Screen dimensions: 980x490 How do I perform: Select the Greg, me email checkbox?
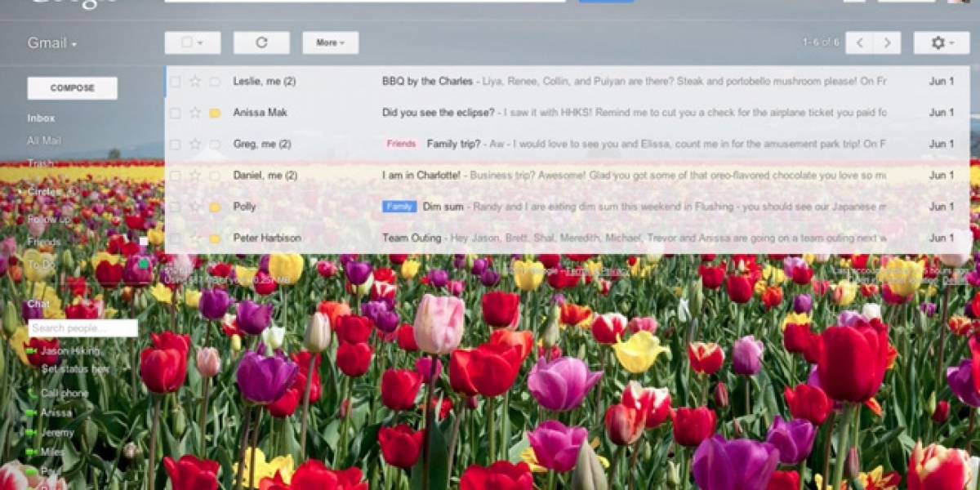pos(175,144)
